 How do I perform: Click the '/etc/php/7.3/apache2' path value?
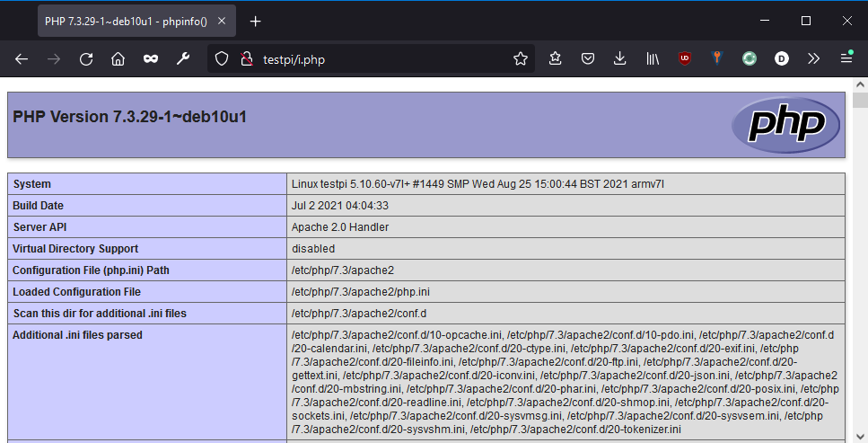tap(343, 270)
